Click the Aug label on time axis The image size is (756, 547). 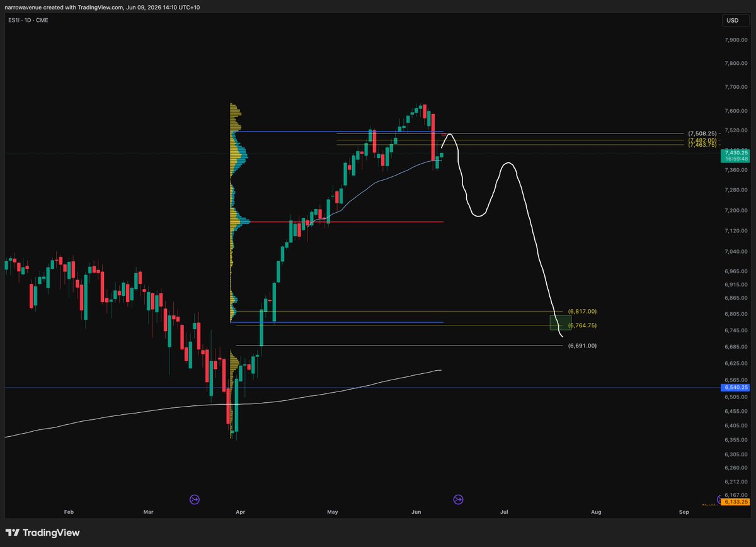[596, 512]
